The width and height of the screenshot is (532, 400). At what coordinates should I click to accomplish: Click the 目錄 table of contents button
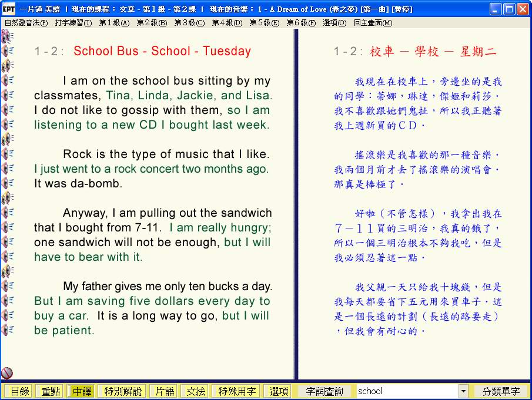point(19,391)
